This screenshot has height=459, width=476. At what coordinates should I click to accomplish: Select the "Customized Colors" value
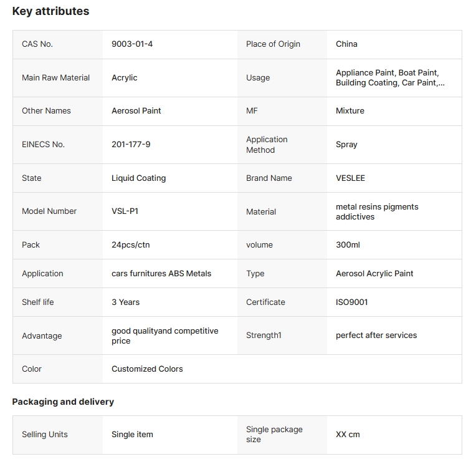(x=147, y=369)
